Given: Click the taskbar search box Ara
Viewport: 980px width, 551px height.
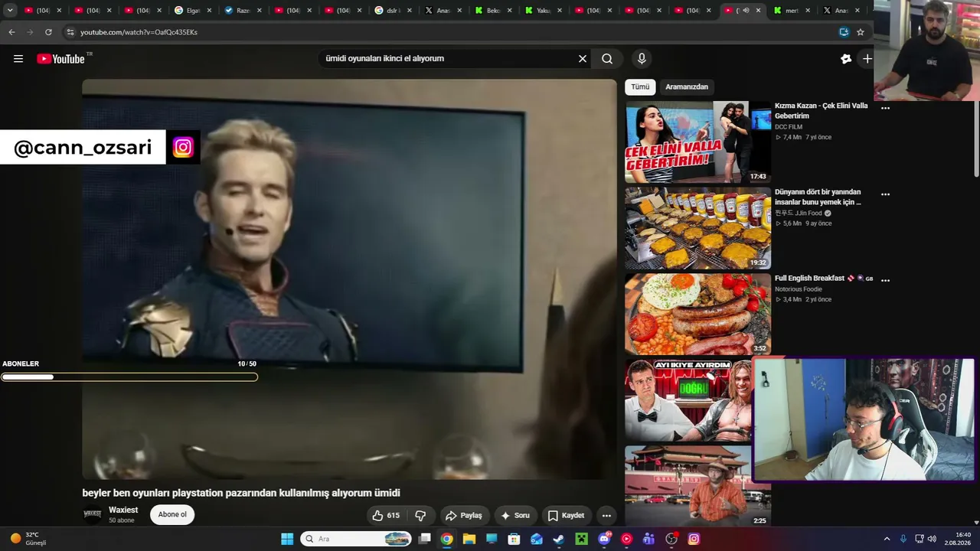Looking at the screenshot, I should tap(356, 539).
